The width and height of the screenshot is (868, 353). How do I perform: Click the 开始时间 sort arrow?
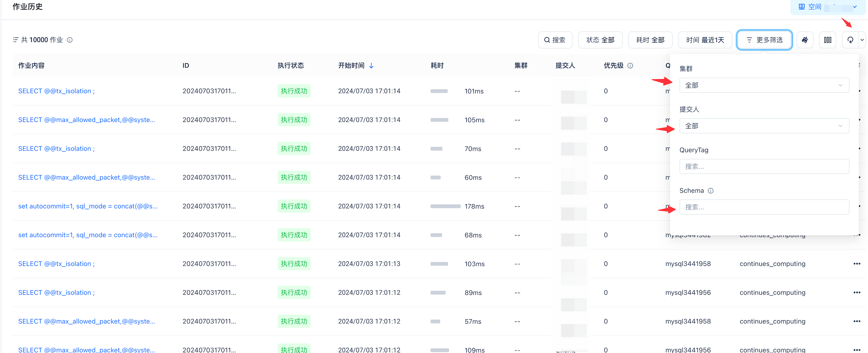[371, 66]
